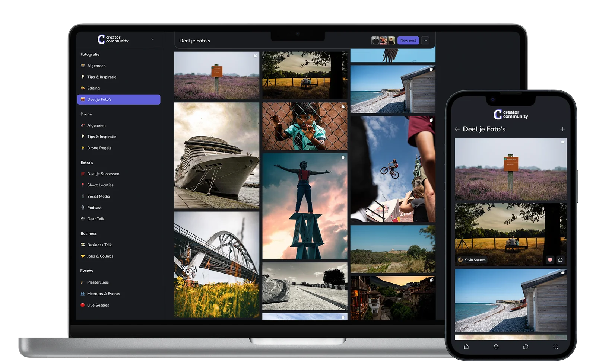Open the three-dots more options menu
Viewport: 596px width, 364px height.
[x=425, y=41]
